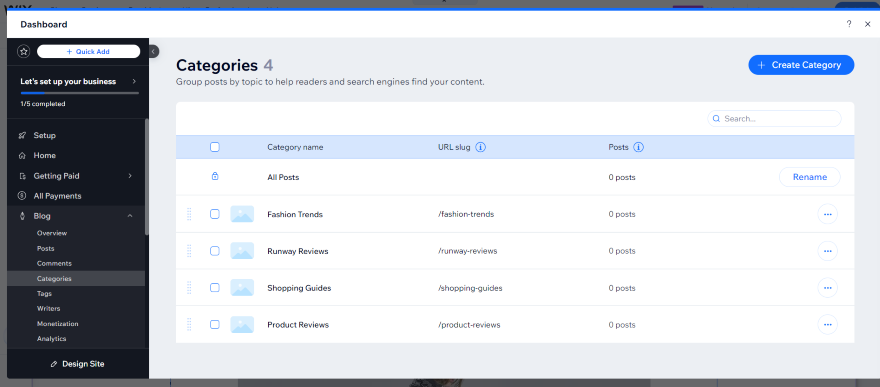This screenshot has height=387, width=880.
Task: Select Categories in sidebar
Action: tap(76, 278)
